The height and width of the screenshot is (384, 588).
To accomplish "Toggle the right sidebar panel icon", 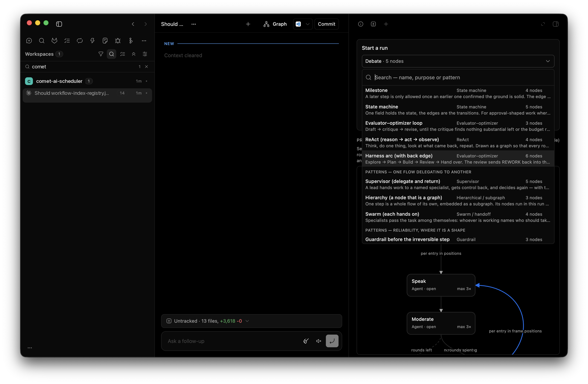I will (556, 24).
